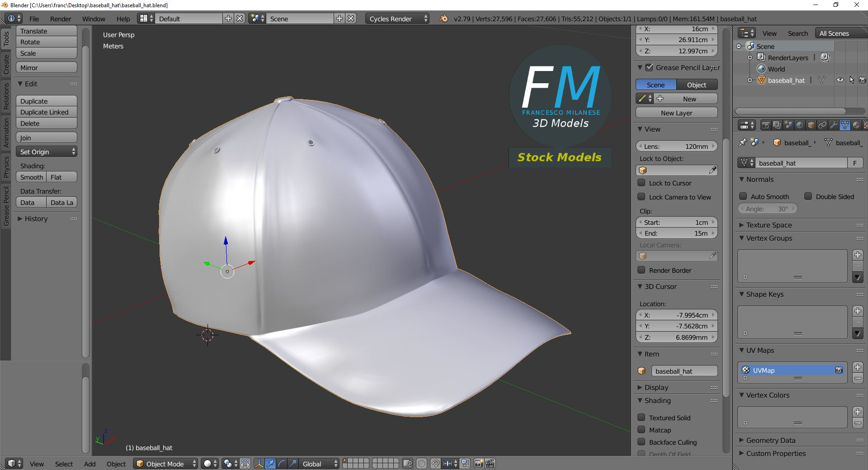Open the Help menu
Image resolution: width=868 pixels, height=470 pixels.
[x=123, y=19]
